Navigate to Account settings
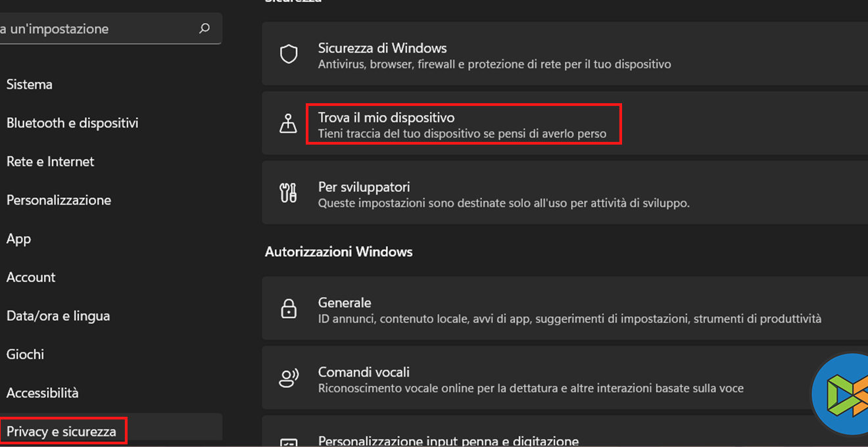This screenshot has height=447, width=868. (x=31, y=277)
